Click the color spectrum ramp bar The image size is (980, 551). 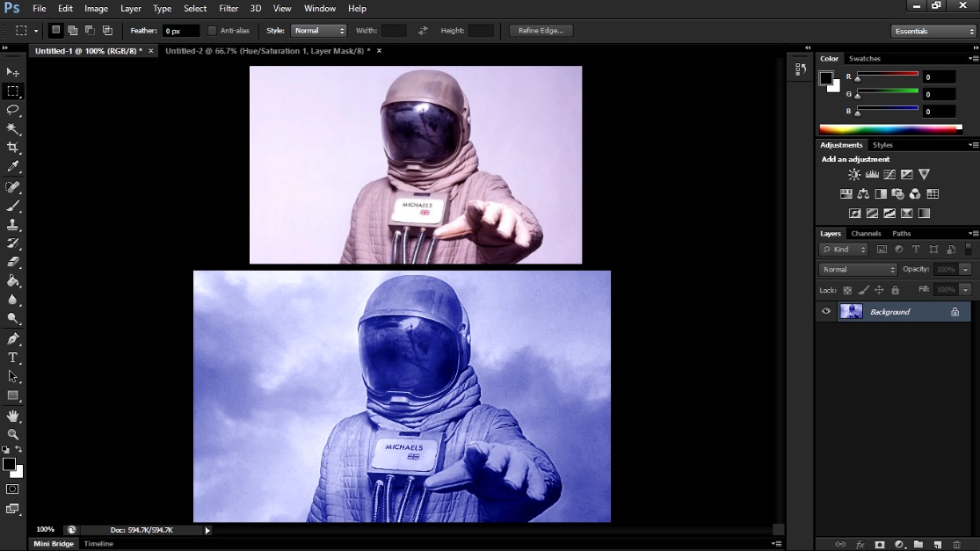tap(889, 128)
